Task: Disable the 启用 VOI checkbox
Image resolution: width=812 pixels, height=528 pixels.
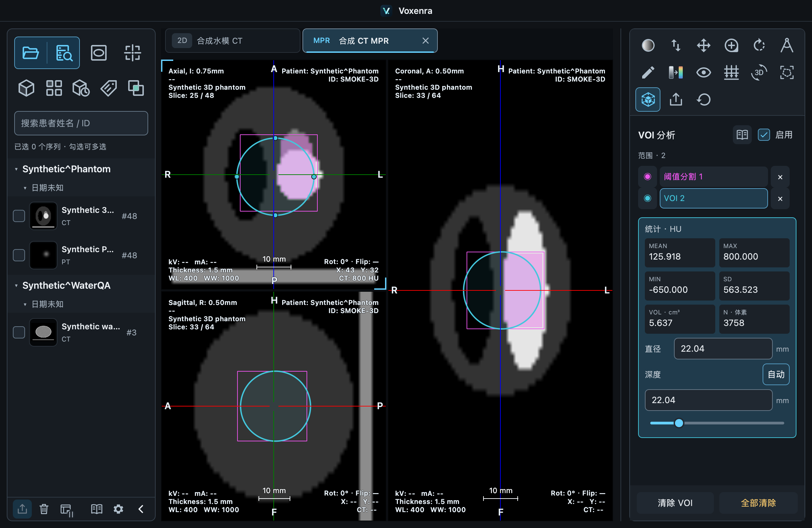Action: click(764, 135)
